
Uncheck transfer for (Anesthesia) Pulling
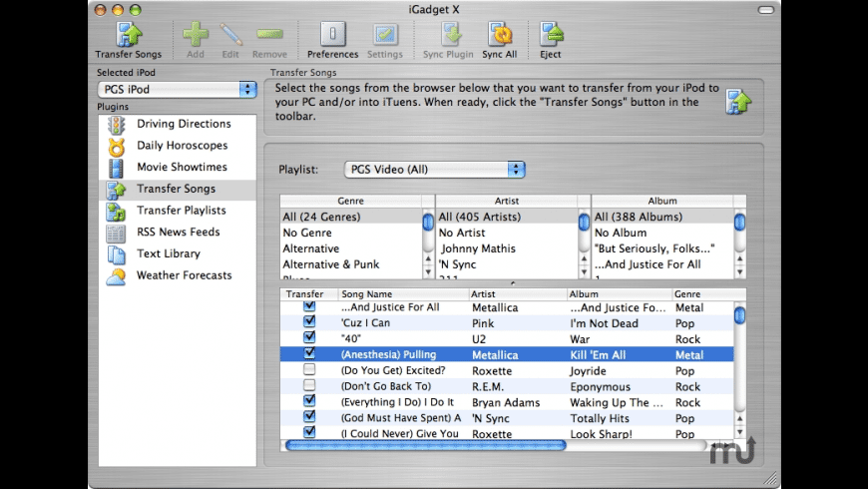(x=309, y=352)
